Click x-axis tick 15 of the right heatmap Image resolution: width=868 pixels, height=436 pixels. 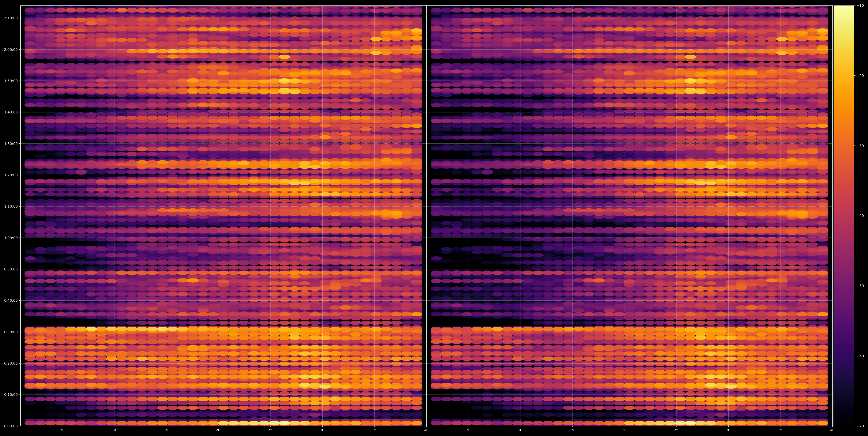coord(572,430)
